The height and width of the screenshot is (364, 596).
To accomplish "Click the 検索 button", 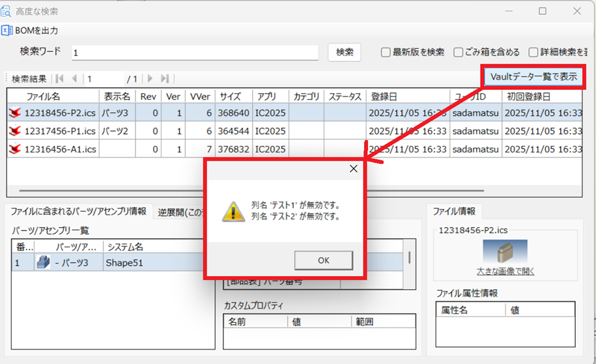I will pyautogui.click(x=345, y=52).
